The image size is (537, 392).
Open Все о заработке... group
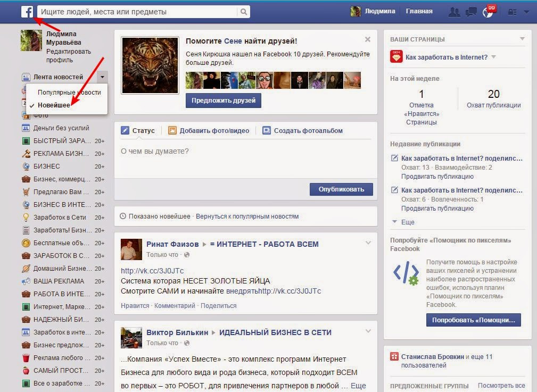62,383
